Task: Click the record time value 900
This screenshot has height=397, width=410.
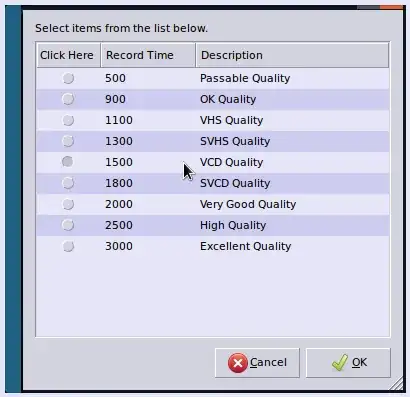Action: (x=115, y=99)
